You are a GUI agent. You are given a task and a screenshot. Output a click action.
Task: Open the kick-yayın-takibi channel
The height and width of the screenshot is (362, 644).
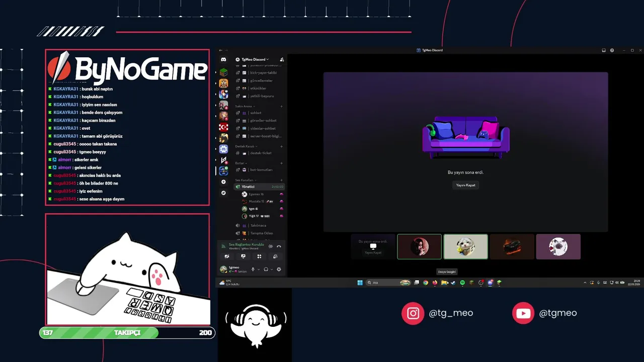(260, 72)
